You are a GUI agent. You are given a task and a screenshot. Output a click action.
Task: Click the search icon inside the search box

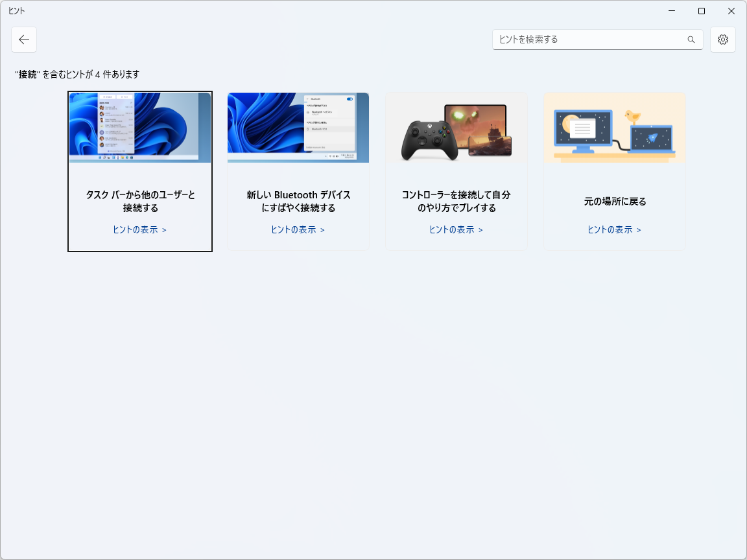point(691,40)
